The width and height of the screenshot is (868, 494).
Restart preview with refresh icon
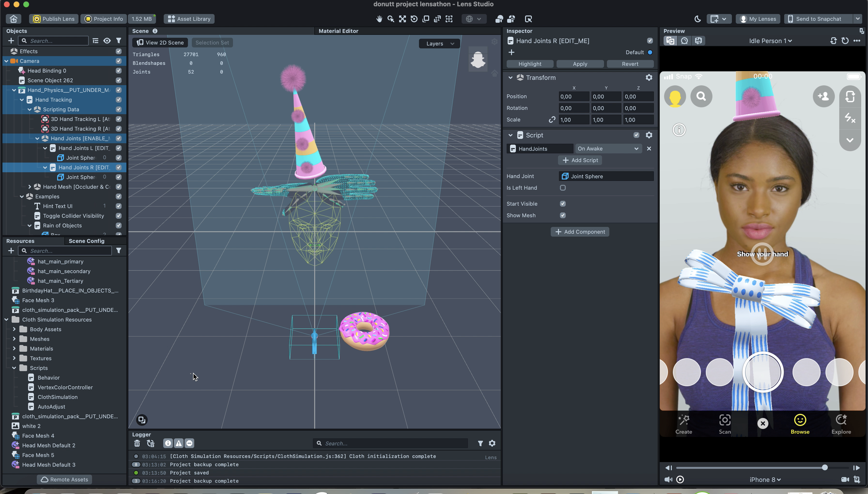[845, 41]
